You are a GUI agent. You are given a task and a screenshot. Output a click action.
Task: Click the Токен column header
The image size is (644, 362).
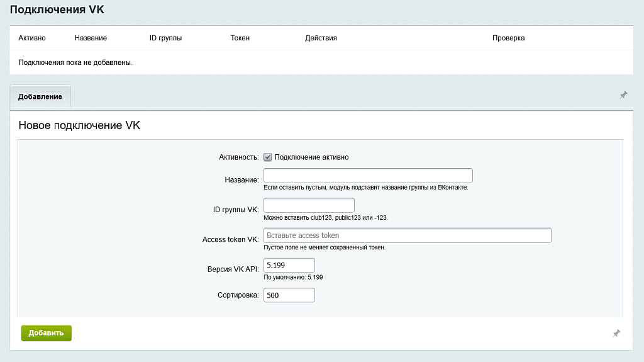pos(240,38)
